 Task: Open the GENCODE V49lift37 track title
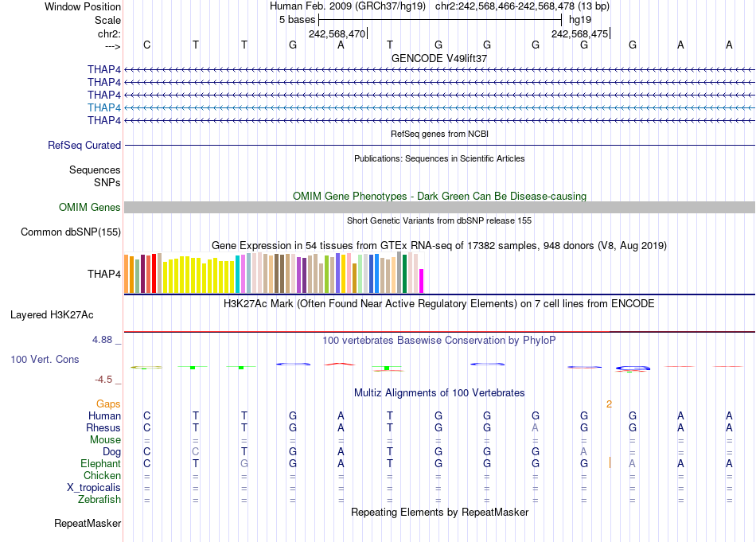point(439,58)
